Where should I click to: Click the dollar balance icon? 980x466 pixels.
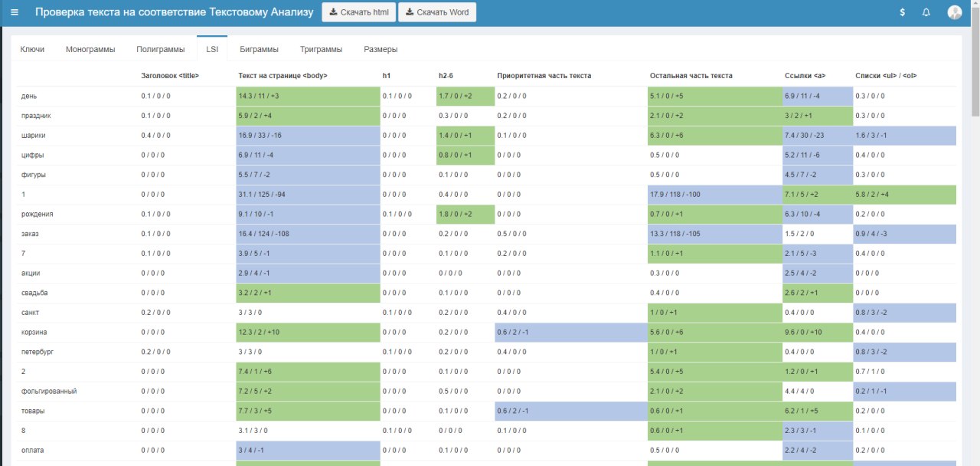(x=903, y=12)
